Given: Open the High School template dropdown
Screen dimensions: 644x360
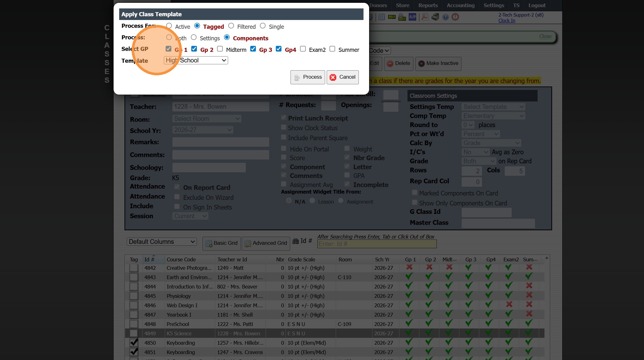Looking at the screenshot, I should (196, 60).
